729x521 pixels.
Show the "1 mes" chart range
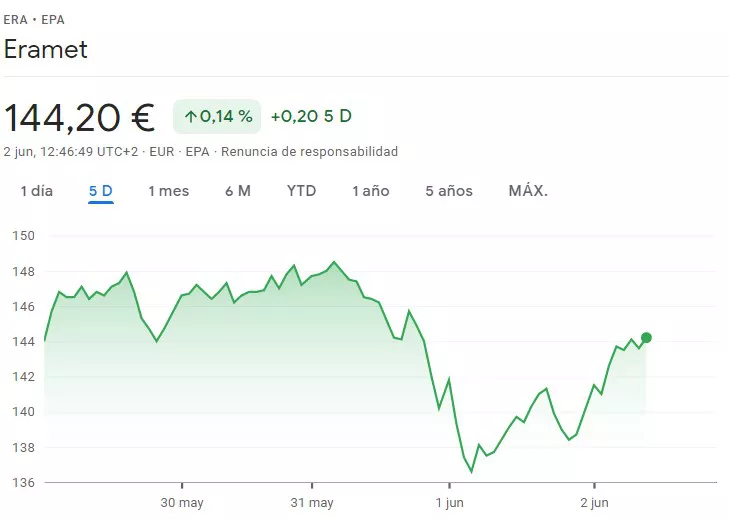[x=168, y=191]
